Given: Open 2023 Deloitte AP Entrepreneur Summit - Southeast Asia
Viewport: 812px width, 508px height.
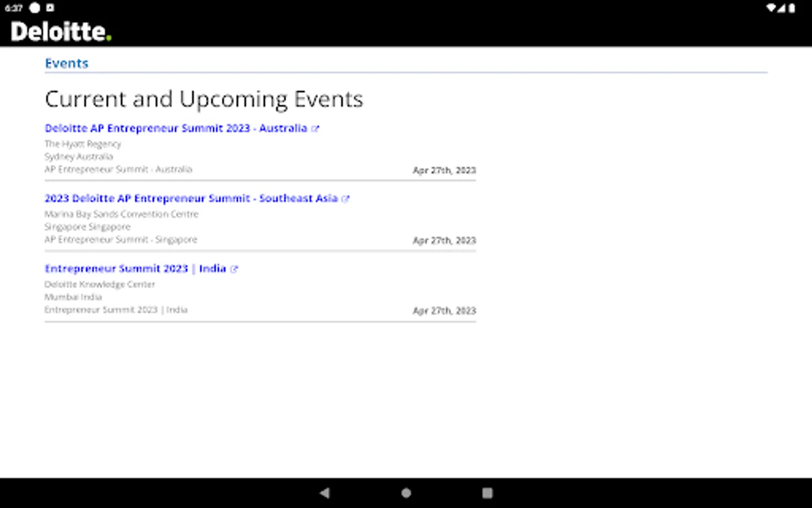Looking at the screenshot, I should [x=191, y=198].
